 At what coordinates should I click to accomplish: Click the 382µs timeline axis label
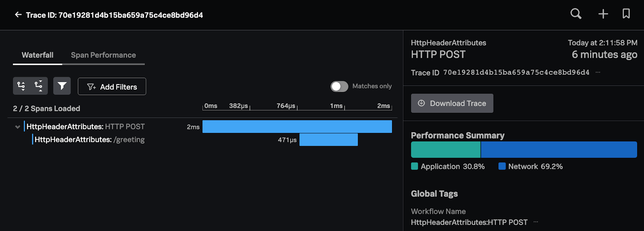(238, 106)
